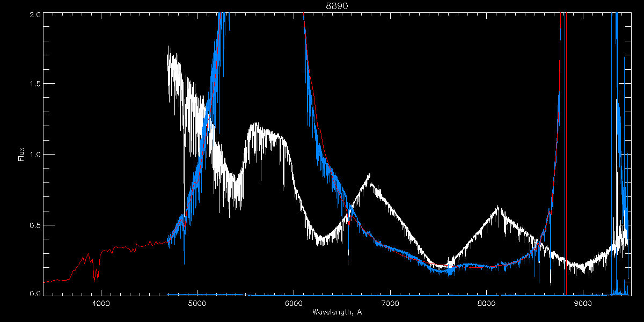
Task: Click the x-axis tick label "4000"
Action: click(101, 304)
